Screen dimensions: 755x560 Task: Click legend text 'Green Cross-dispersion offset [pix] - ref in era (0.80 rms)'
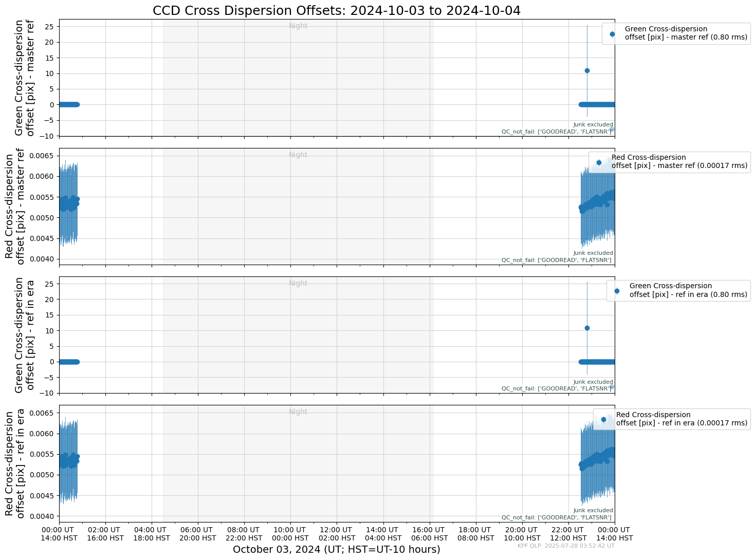pos(688,290)
